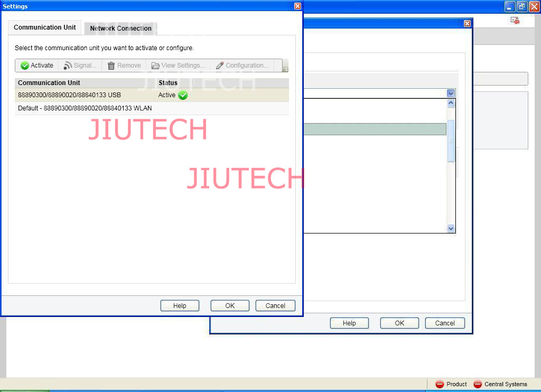541x392 pixels.
Task: Select the USB communication unit row
Action: point(85,95)
